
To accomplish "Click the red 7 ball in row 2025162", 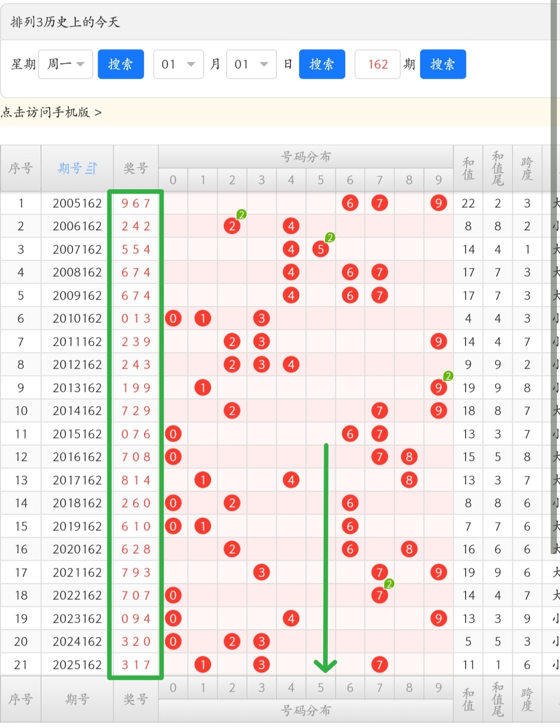I will 380,665.
